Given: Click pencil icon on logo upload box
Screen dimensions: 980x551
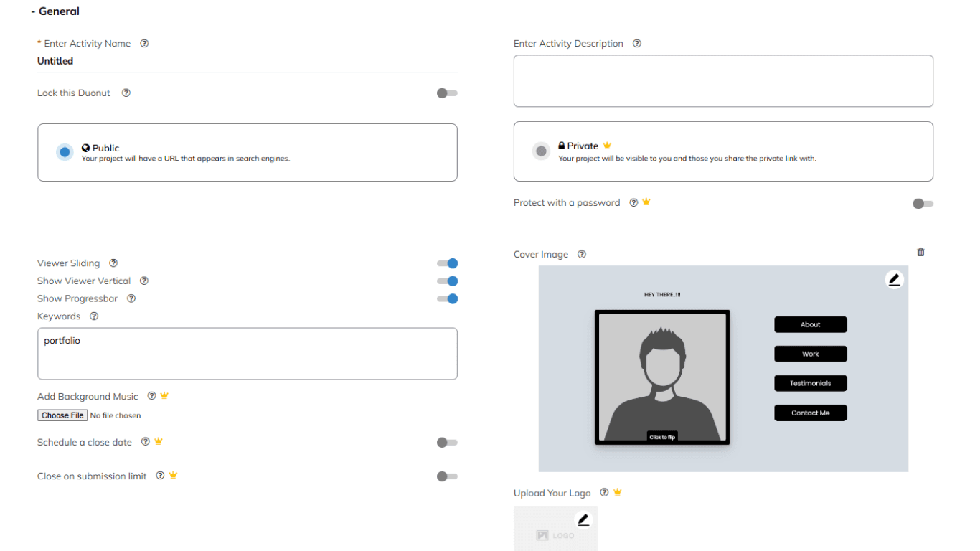Looking at the screenshot, I should 583,519.
